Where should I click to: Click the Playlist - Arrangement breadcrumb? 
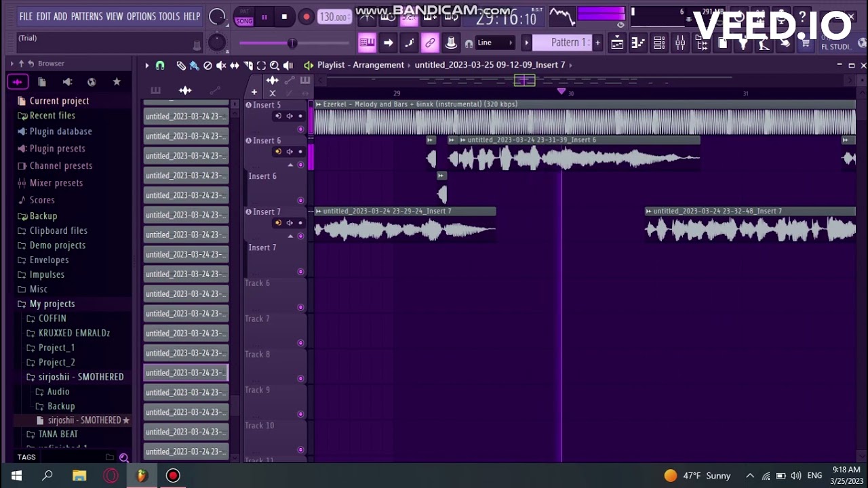[x=361, y=65]
